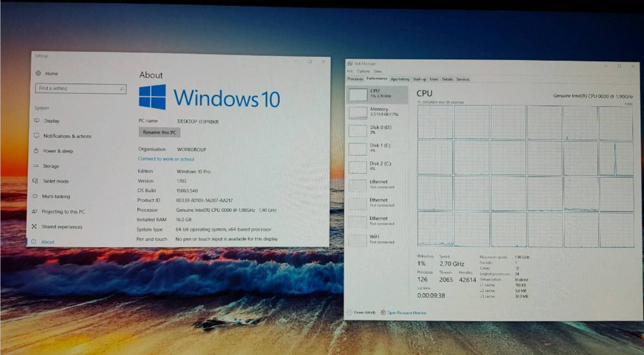
Task: Click the WORKGROUP organisation value
Action: (191, 149)
